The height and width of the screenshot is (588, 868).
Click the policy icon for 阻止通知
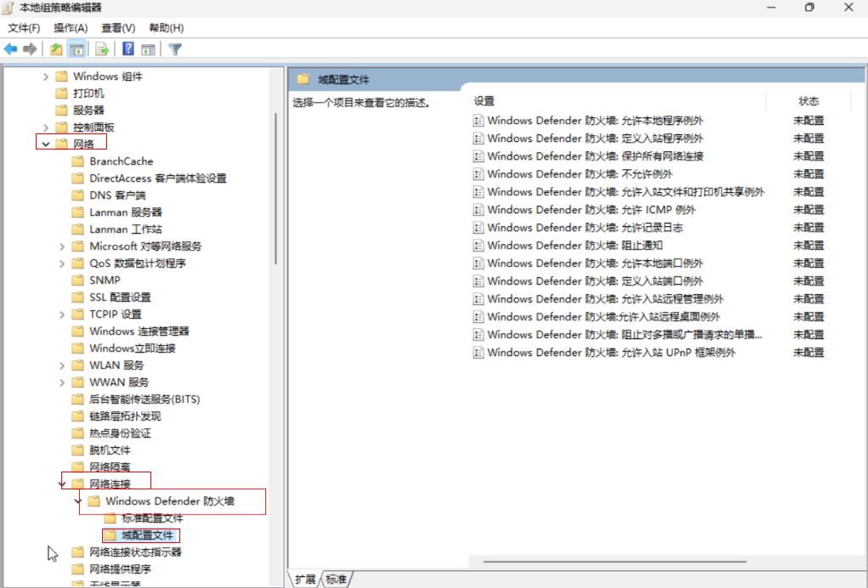pyautogui.click(x=479, y=246)
